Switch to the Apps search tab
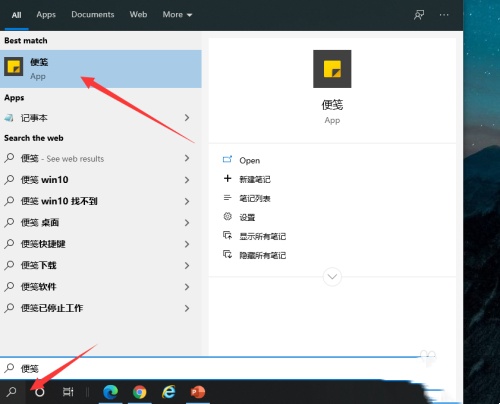Screen dimensions: 500x404 tap(46, 15)
